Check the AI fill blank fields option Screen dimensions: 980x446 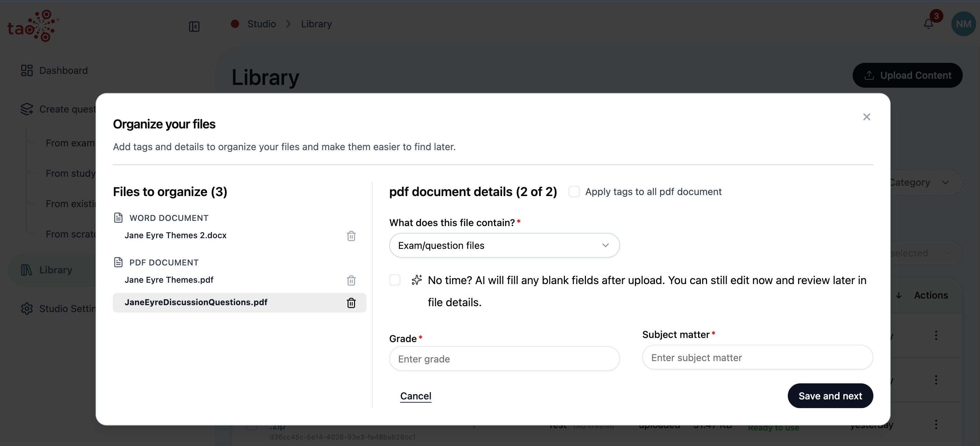click(x=394, y=280)
